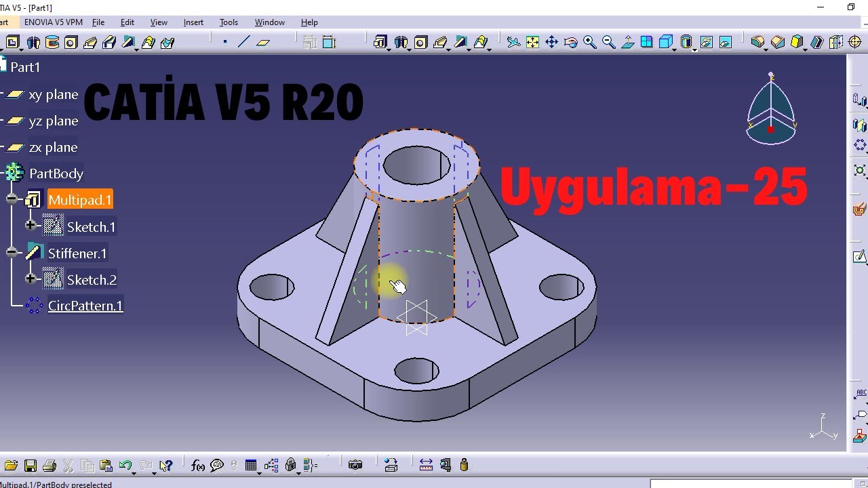
Task: Open the File menu
Action: click(x=98, y=22)
